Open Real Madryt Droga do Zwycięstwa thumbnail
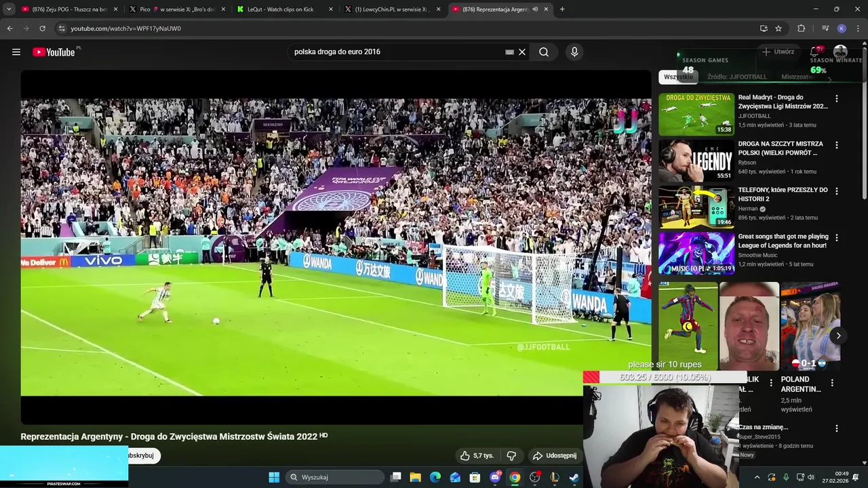Viewport: 868px width, 488px height. (x=696, y=114)
